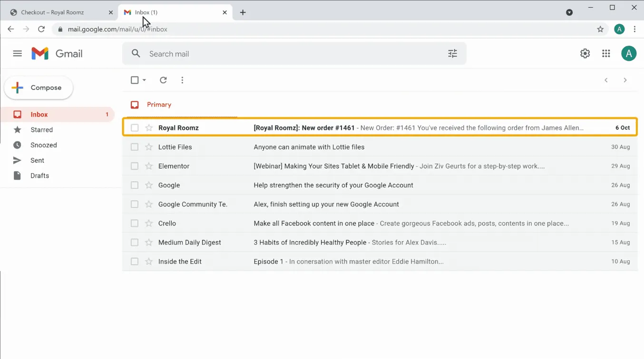Click the Search mail field
This screenshot has height=359, width=644.
pos(285,54)
